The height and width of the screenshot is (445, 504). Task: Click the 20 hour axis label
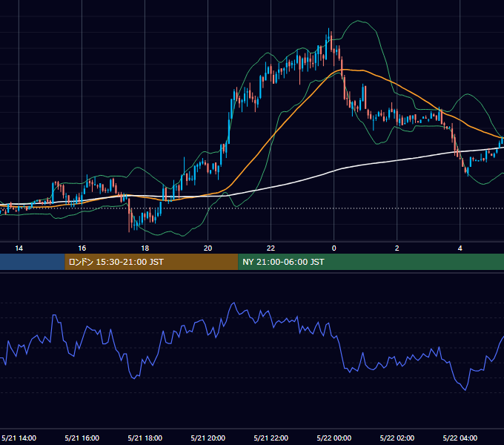(x=208, y=248)
